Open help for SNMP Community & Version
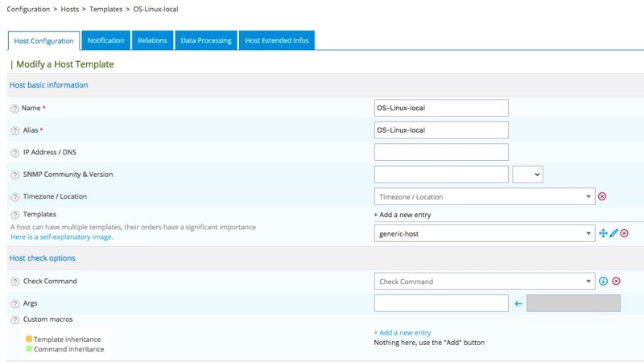The image size is (644, 362). (x=14, y=175)
